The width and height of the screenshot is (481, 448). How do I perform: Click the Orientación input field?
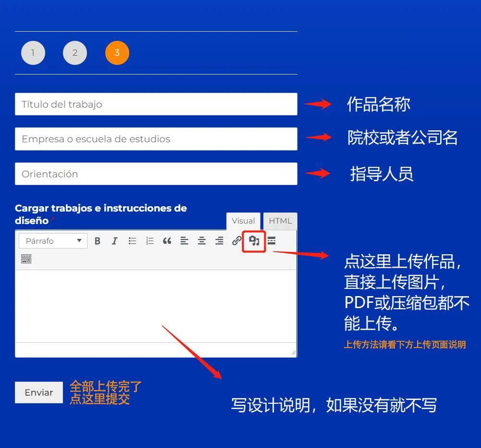(x=156, y=174)
